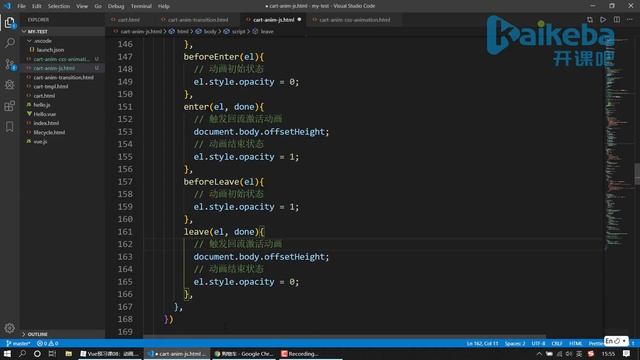Click the master branch indicator in status bar
This screenshot has width=640, height=360.
click(18, 343)
